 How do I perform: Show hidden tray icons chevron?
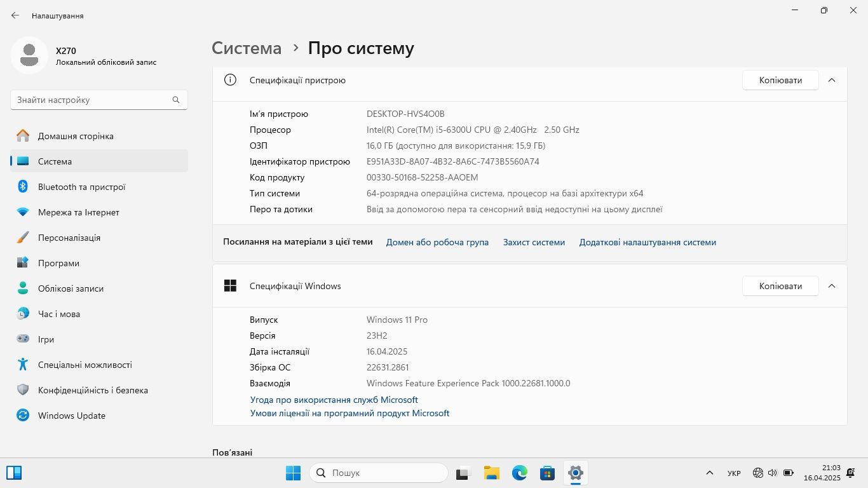click(710, 473)
